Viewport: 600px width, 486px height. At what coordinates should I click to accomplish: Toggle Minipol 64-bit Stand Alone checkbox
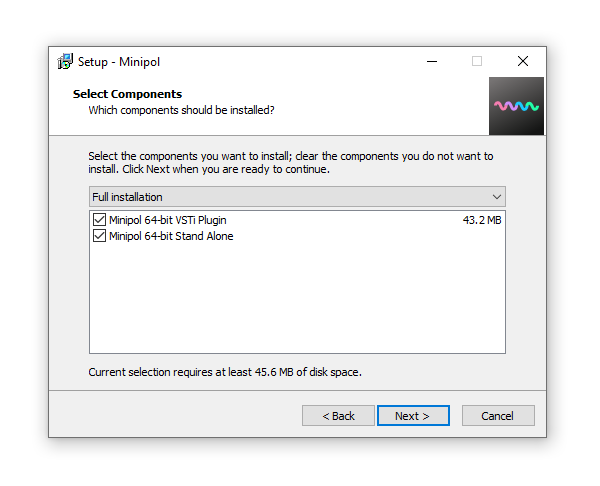99,236
